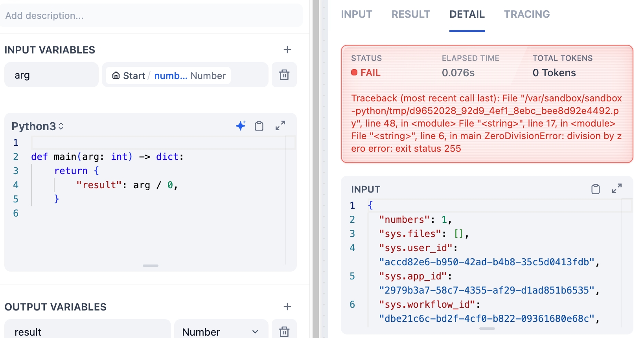Image resolution: width=644 pixels, height=338 pixels.
Task: Delete the result output variable
Action: click(284, 331)
